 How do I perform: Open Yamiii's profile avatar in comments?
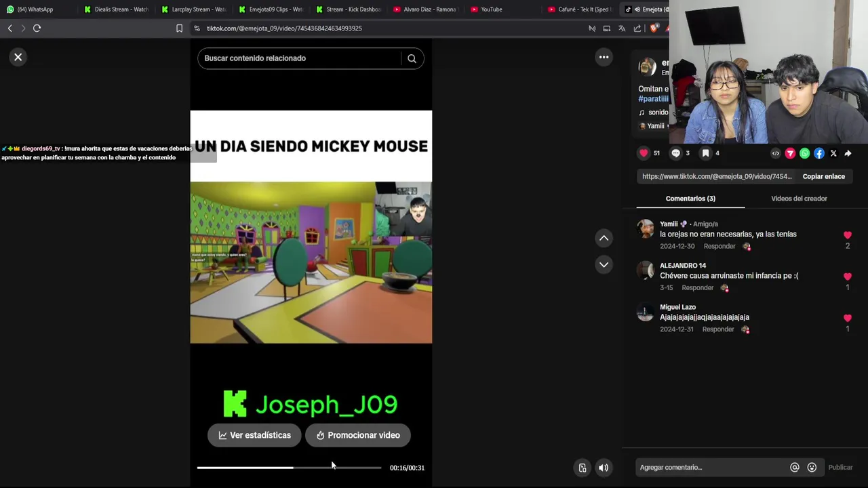click(x=646, y=228)
